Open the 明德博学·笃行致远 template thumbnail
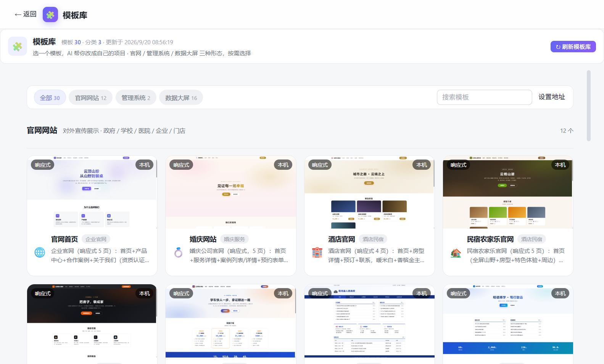The width and height of the screenshot is (604, 364). (x=508, y=321)
